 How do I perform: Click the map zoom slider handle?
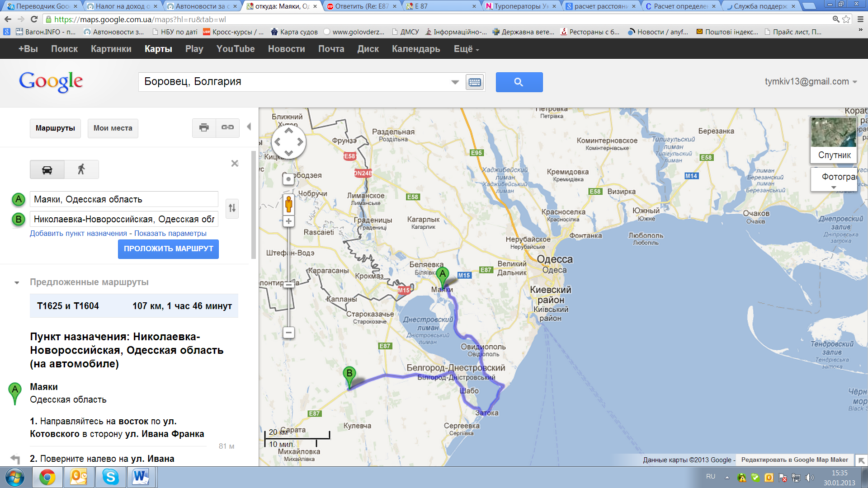point(288,284)
